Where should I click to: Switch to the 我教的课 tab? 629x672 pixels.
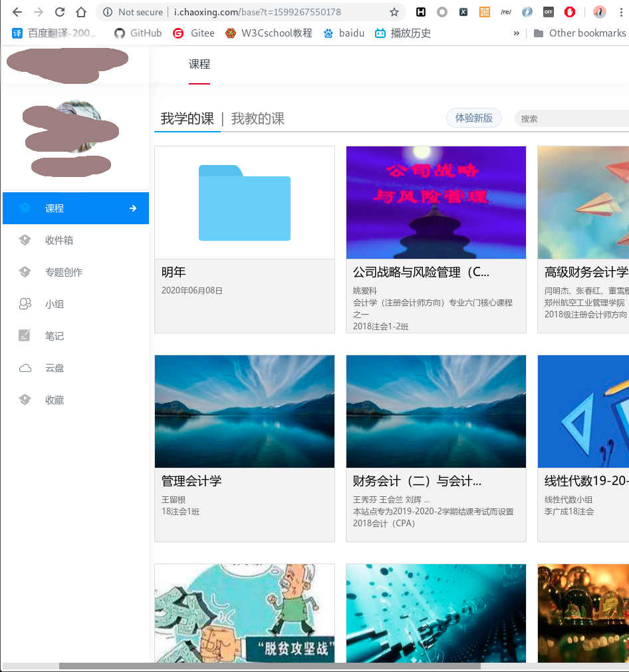258,118
